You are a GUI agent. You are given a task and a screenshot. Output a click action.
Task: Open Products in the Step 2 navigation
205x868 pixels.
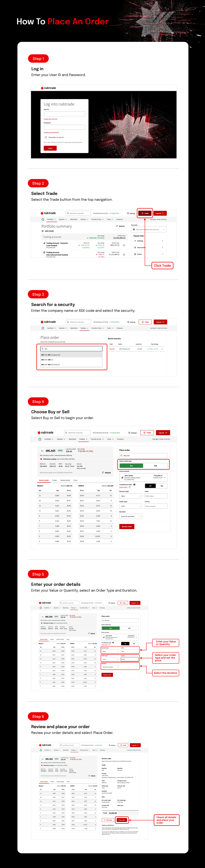(119, 219)
